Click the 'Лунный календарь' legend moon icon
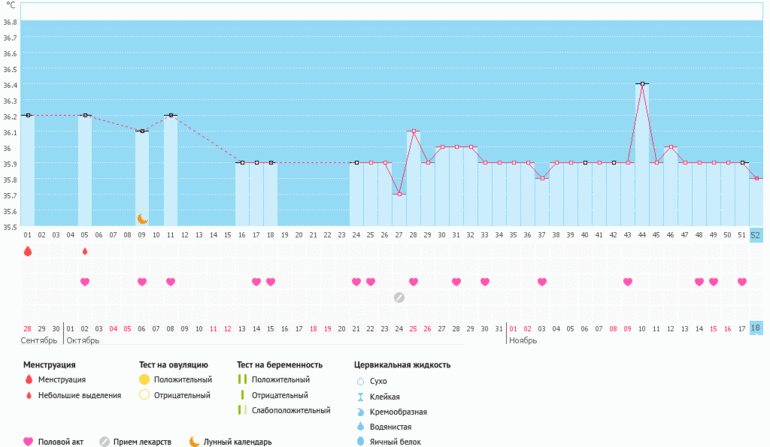The height and width of the screenshot is (447, 770). pos(194,441)
